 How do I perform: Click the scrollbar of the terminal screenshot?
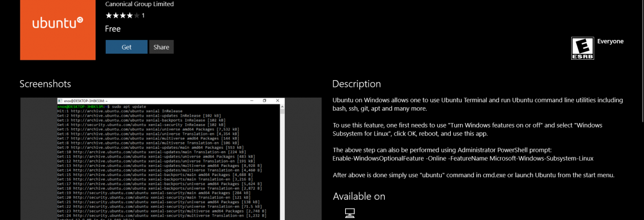[282, 161]
